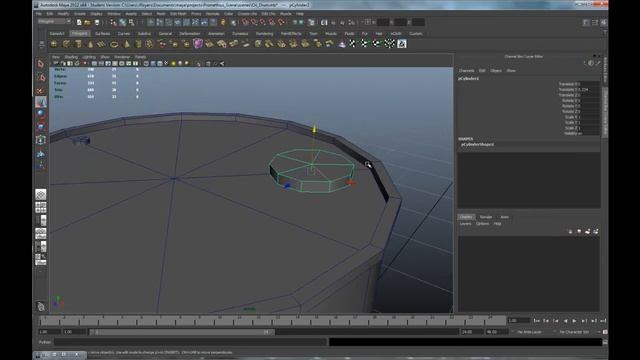Switch to the Surfaces shelf tab
This screenshot has width=640, height=360.
(x=102, y=33)
